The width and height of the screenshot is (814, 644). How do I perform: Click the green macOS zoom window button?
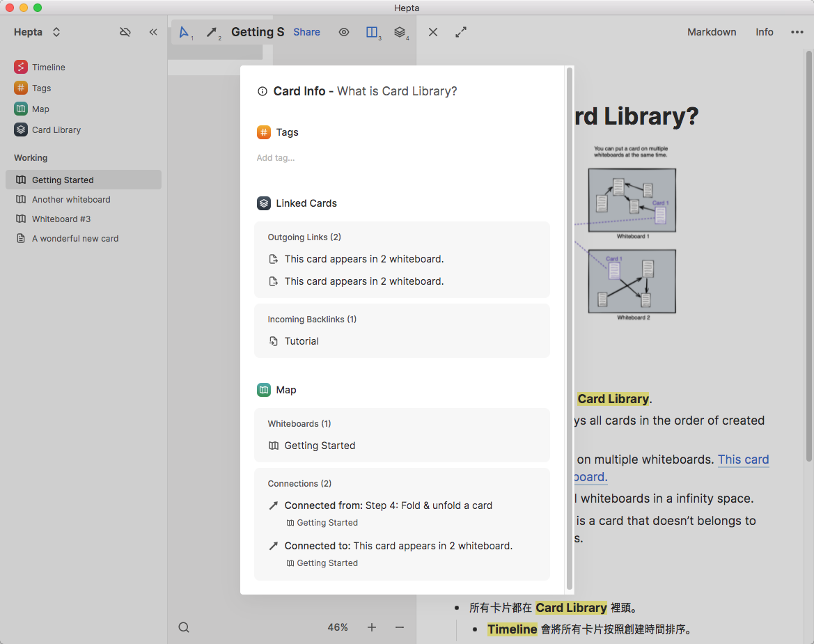[38, 8]
